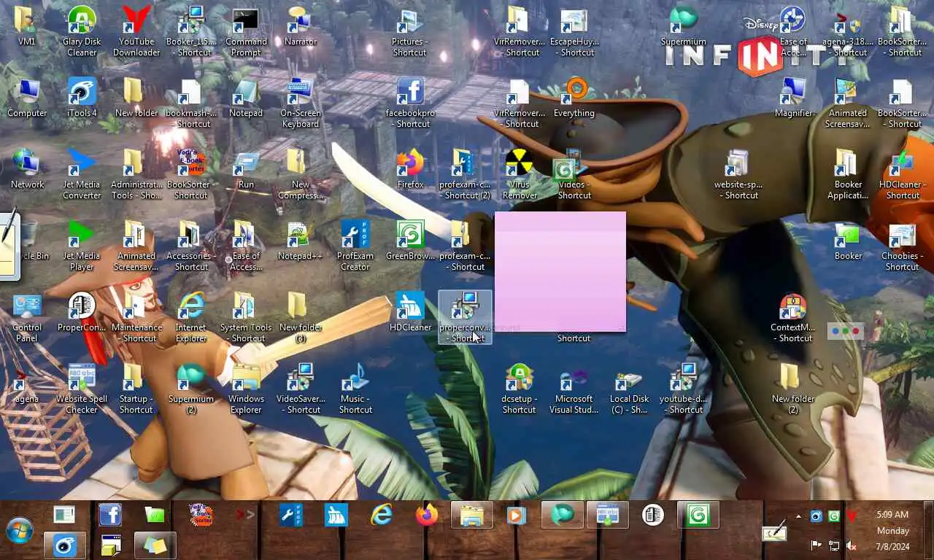Image resolution: width=934 pixels, height=560 pixels.
Task: Open bookmash... - Shortcut desktop icon
Action: pos(191,103)
